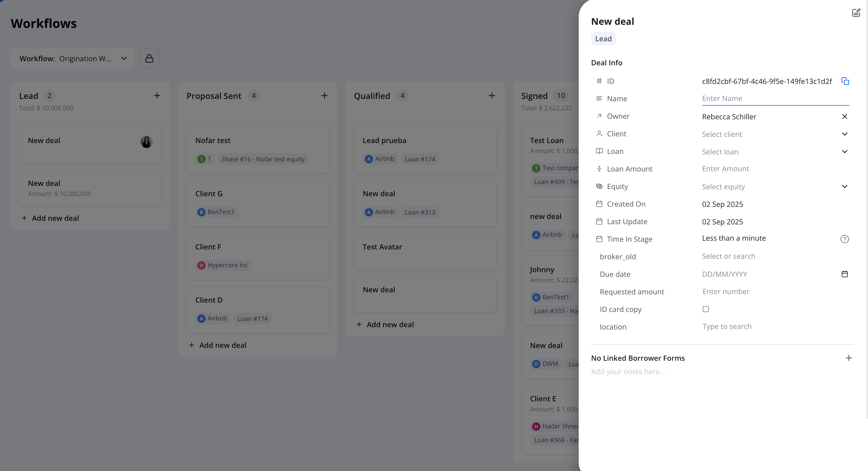
Task: Open the Time In Stage help icon
Action: click(844, 239)
